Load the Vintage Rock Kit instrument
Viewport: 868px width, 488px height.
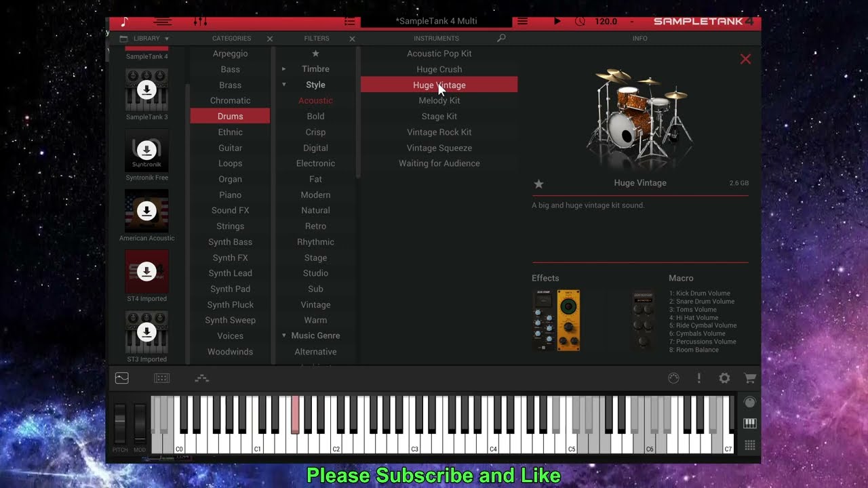[439, 132]
